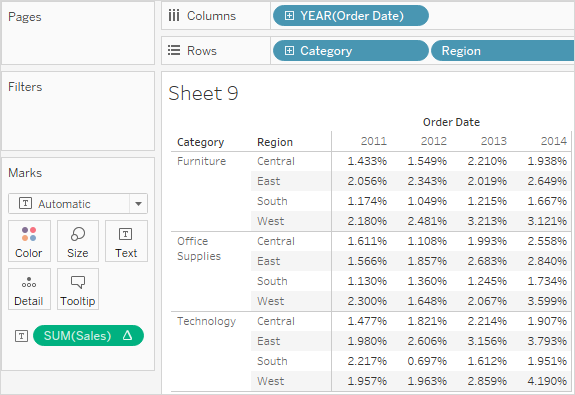Screen dimensions: 575x395
Task: Open the Size marks card
Action: point(78,241)
